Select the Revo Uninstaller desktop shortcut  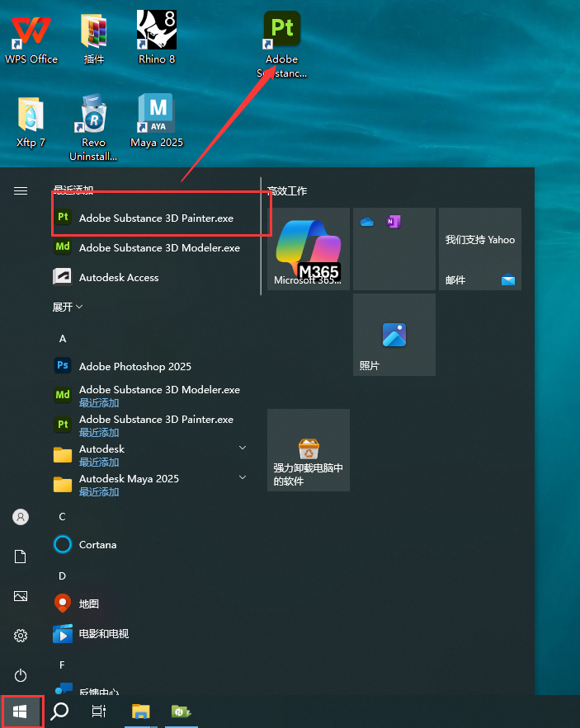93,128
